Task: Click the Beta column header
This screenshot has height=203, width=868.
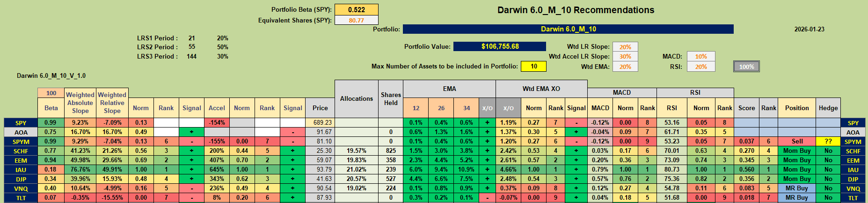Action: 51,108
